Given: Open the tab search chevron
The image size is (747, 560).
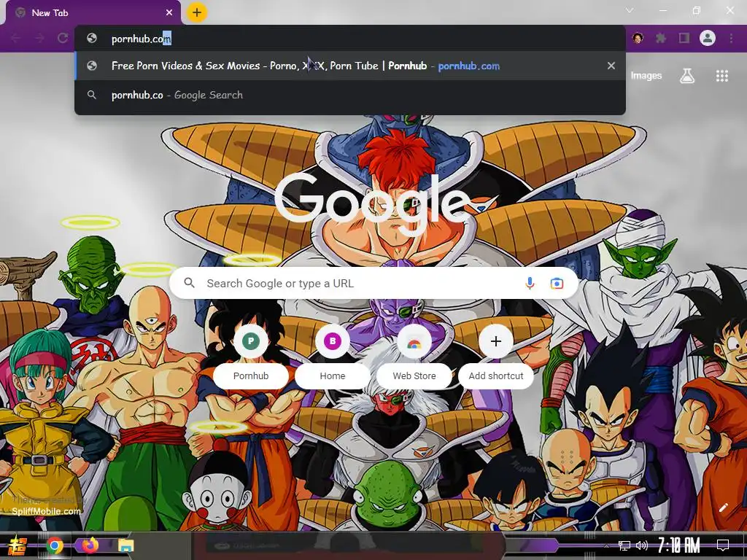Looking at the screenshot, I should point(630,10).
